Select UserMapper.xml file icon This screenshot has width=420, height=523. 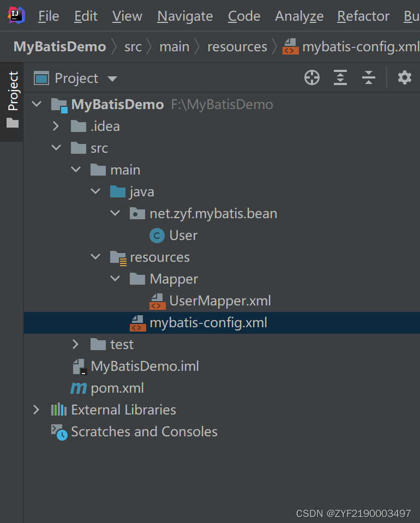tap(158, 301)
